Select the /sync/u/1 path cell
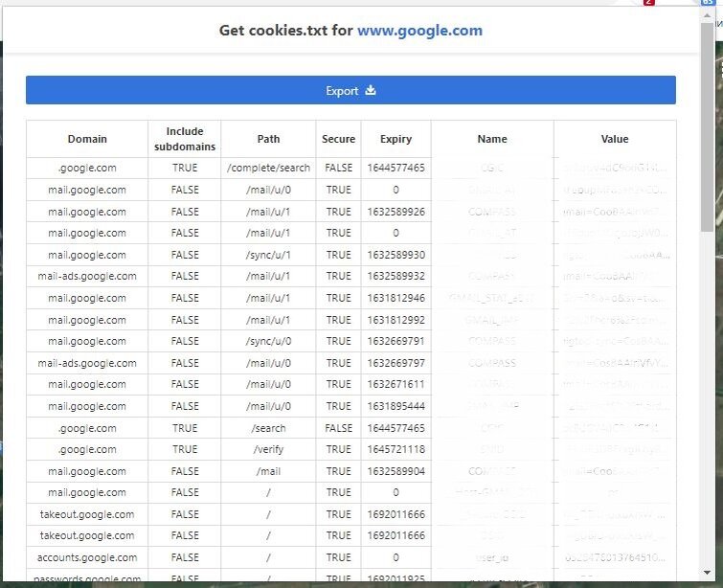Screen dimensions: 723x588 click(x=268, y=255)
